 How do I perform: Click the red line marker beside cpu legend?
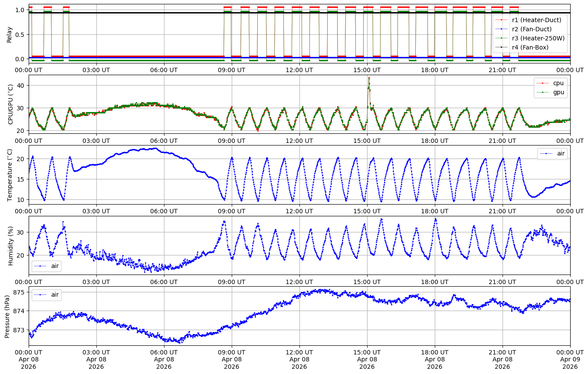(542, 83)
